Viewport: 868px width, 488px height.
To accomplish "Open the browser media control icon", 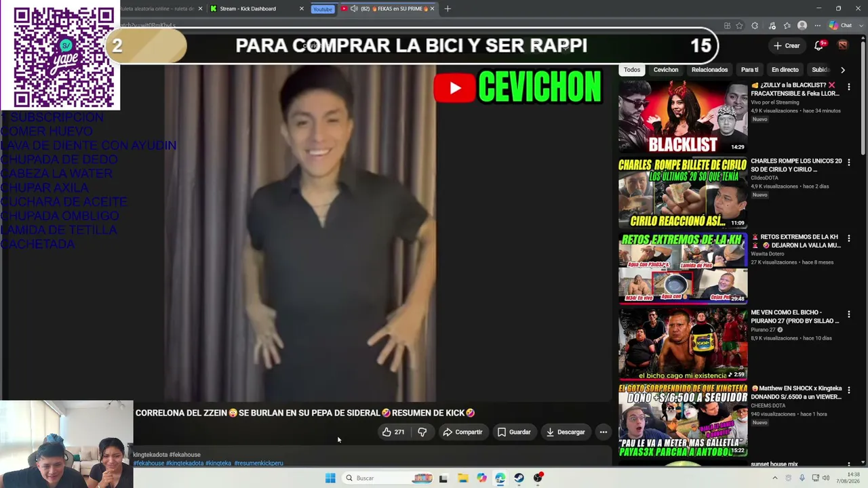I will click(772, 26).
